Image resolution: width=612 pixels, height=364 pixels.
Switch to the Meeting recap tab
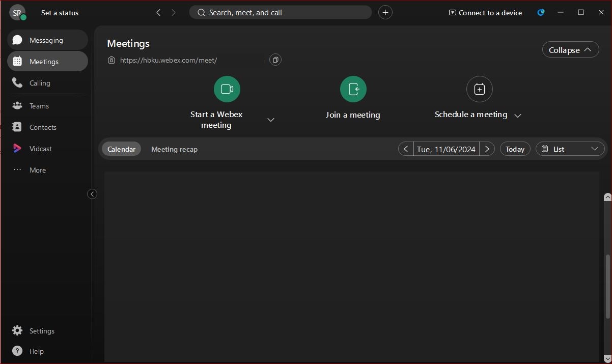coord(174,149)
